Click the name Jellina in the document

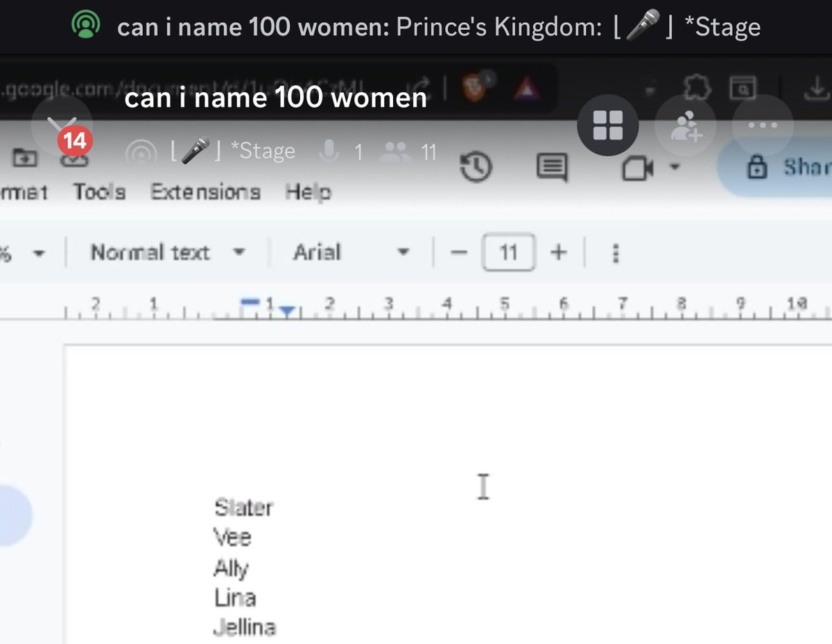244,627
